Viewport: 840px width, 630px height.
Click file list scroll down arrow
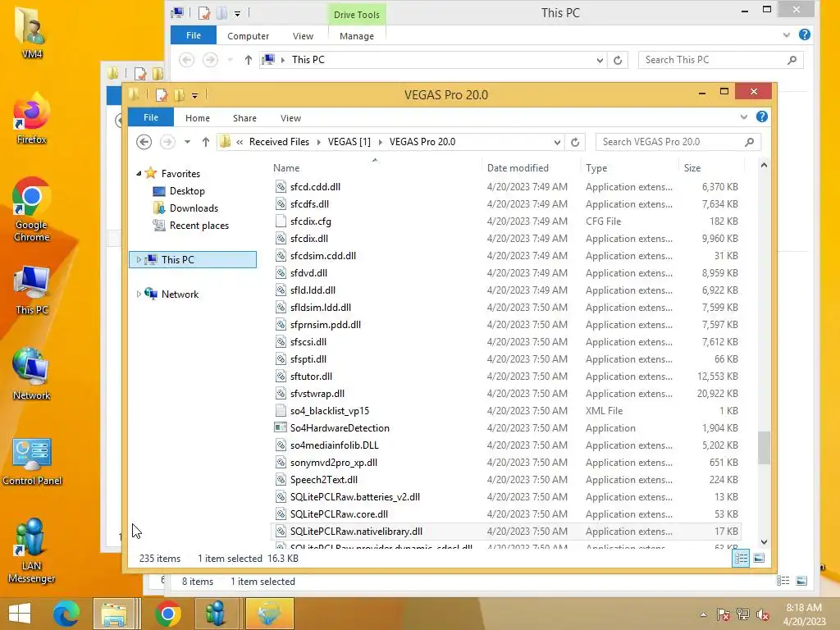click(764, 542)
